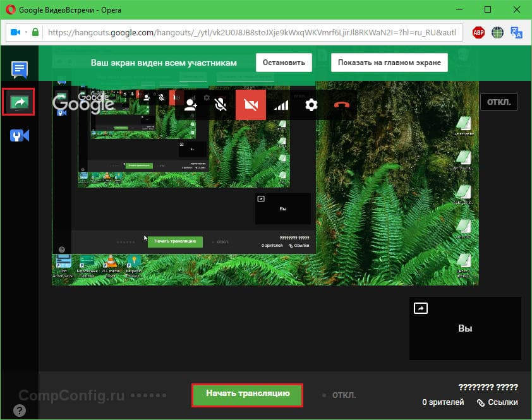The height and width of the screenshot is (420, 532).
Task: Open the chat panel icon in sidebar
Action: click(20, 70)
